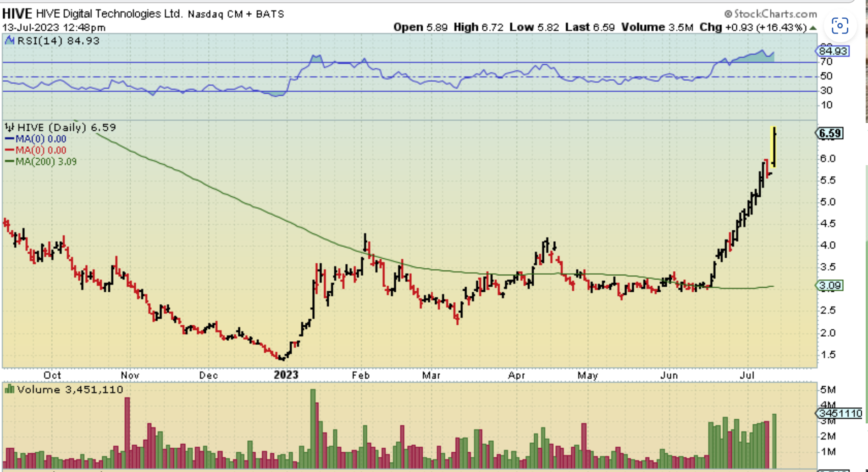Click the 70 level on the RSI axis
868x472 pixels.
[826, 61]
